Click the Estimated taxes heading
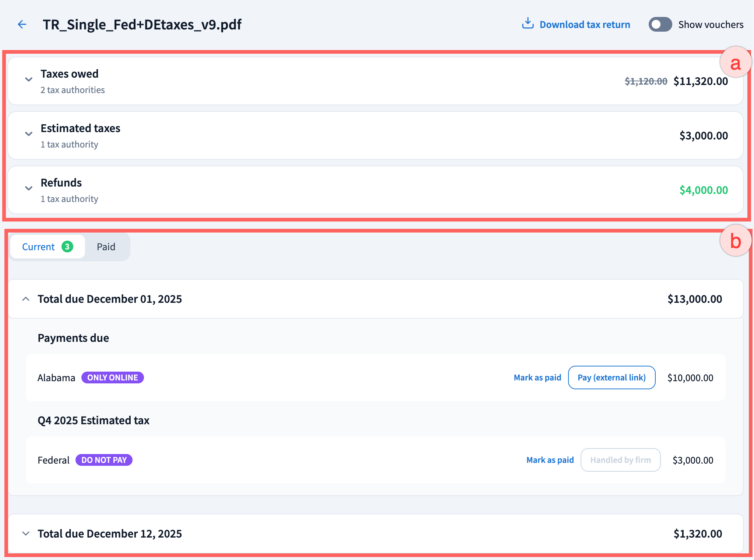Screen dimensions: 754x560 point(81,128)
